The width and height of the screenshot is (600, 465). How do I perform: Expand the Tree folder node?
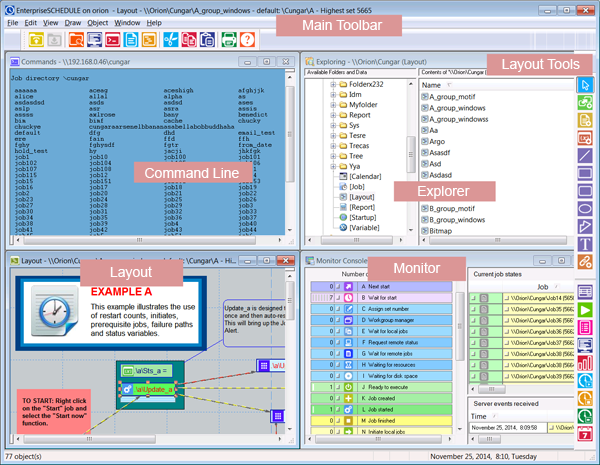coord(333,156)
